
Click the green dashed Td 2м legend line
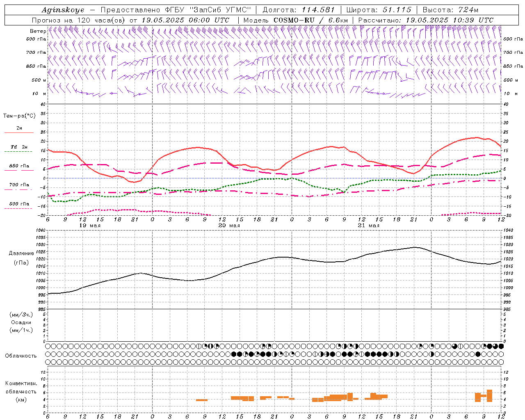click(19, 152)
